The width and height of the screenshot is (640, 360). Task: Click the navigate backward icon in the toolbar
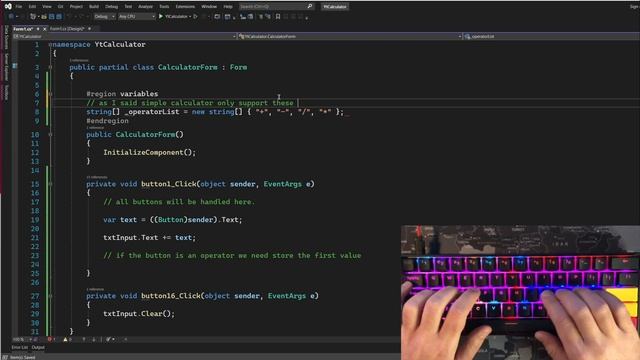pos(11,17)
